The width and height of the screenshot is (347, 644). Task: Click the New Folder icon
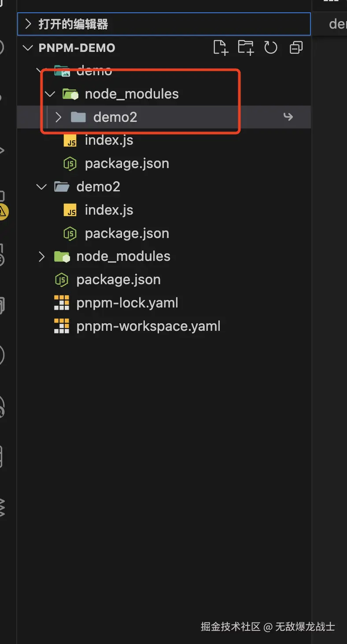click(x=246, y=48)
